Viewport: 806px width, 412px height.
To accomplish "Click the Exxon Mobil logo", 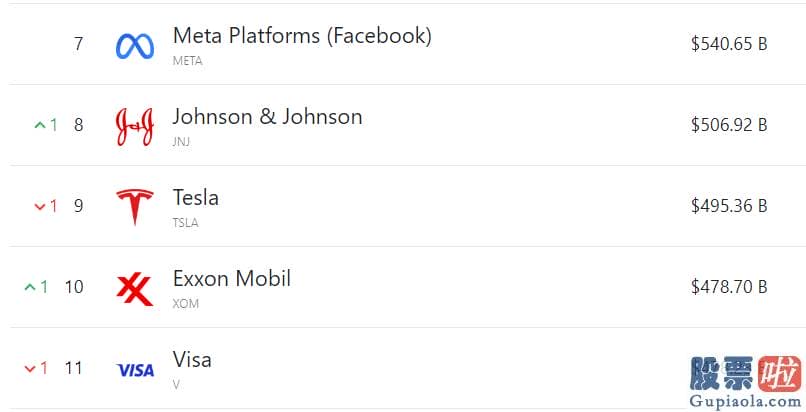I will click(x=135, y=290).
